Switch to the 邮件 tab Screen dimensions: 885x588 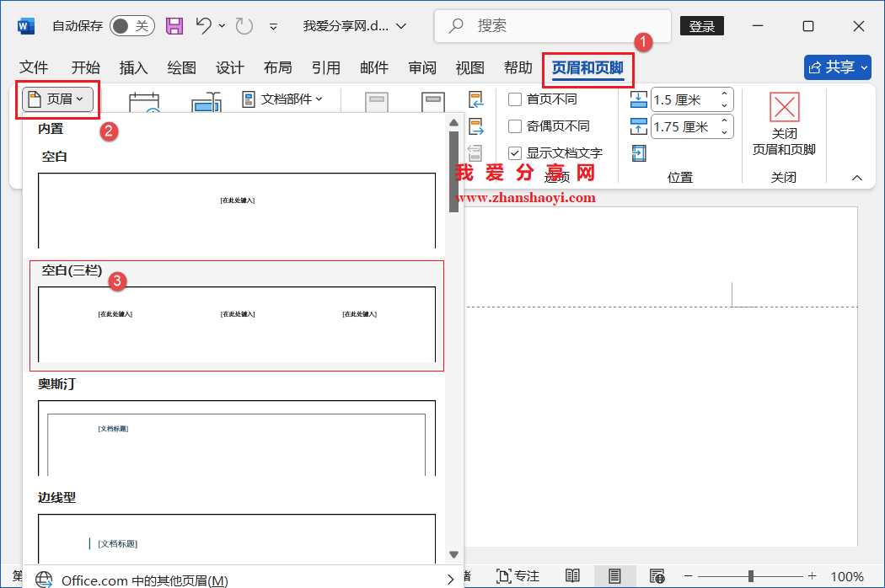coord(374,67)
